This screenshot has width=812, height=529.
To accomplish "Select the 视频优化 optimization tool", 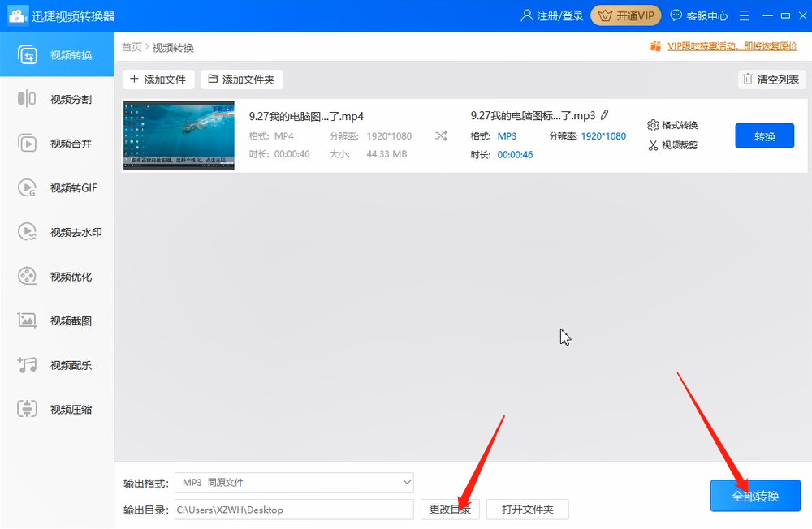I will point(57,276).
